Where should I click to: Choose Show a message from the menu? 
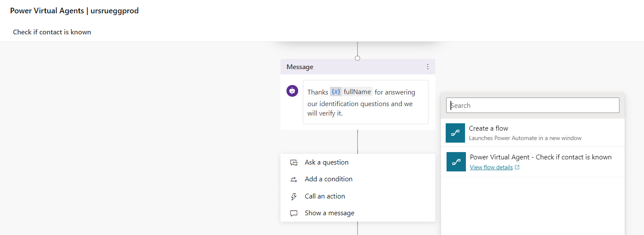(358, 213)
